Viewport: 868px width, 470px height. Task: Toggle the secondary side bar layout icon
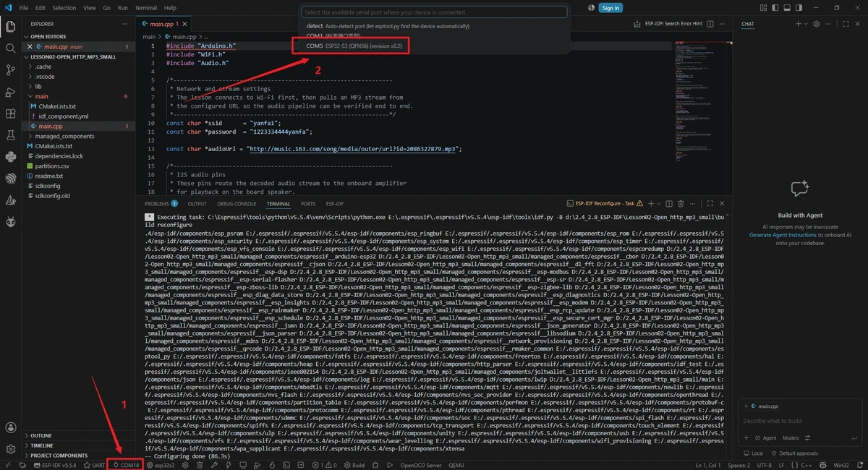[x=799, y=8]
